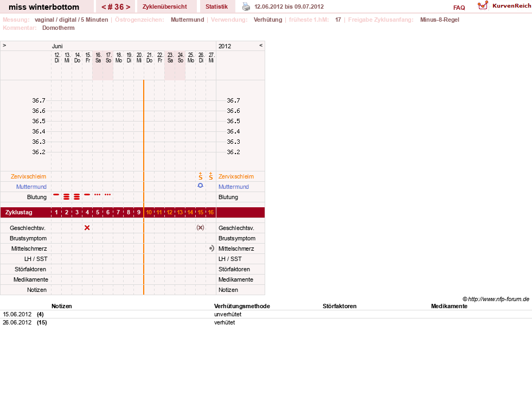Click the Mittelschmerz symbol on day 16

[x=211, y=249]
